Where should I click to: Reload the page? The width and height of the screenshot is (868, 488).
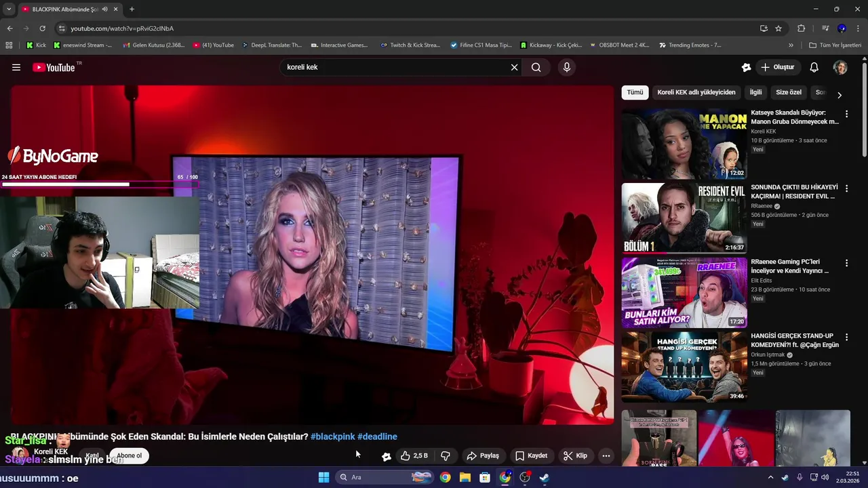42,28
